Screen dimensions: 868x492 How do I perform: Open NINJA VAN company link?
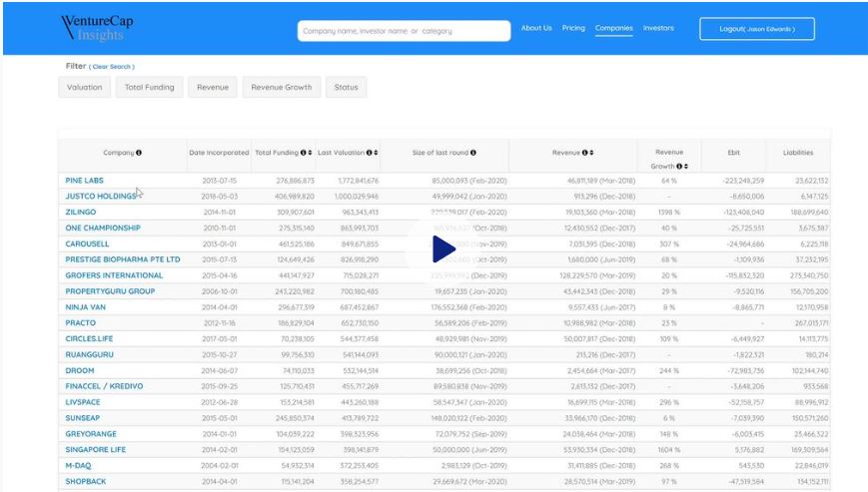point(85,307)
